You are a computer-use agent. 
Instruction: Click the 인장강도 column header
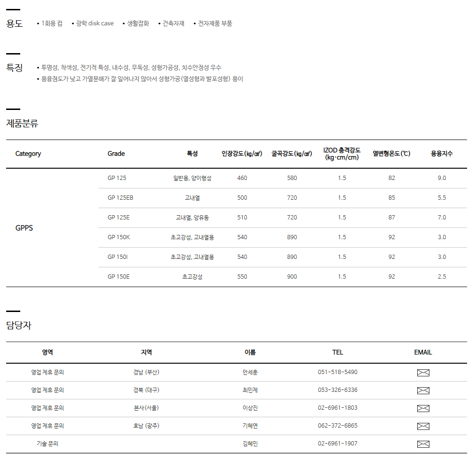(242, 154)
